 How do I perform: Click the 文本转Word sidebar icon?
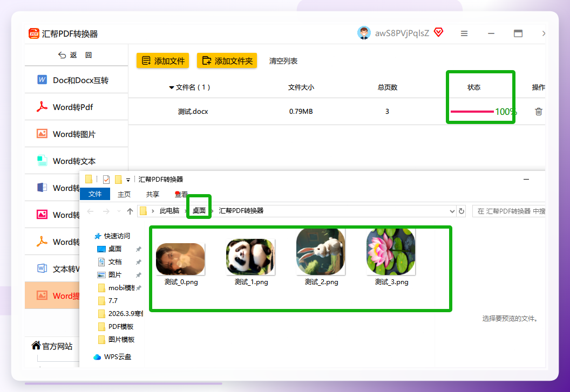click(x=42, y=269)
